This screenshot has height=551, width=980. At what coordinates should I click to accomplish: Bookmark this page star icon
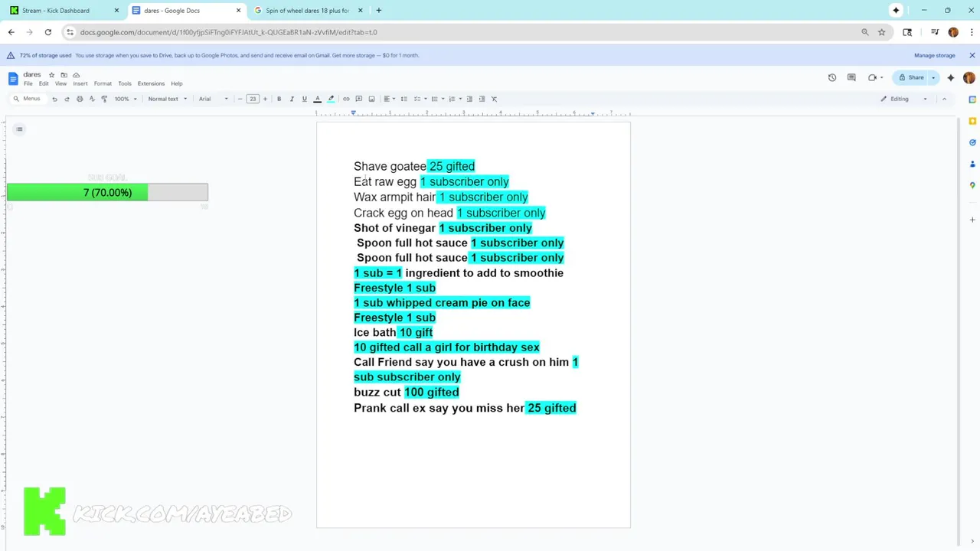[x=881, y=32]
